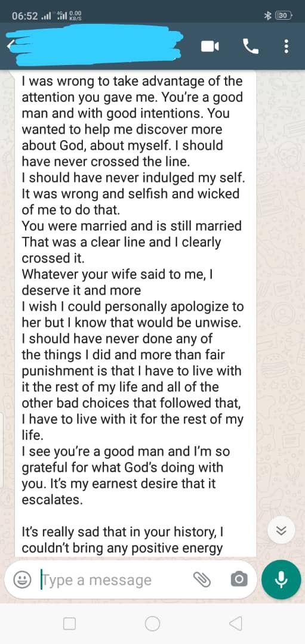
Task: Open the three-dot more options menu
Action: point(286,47)
